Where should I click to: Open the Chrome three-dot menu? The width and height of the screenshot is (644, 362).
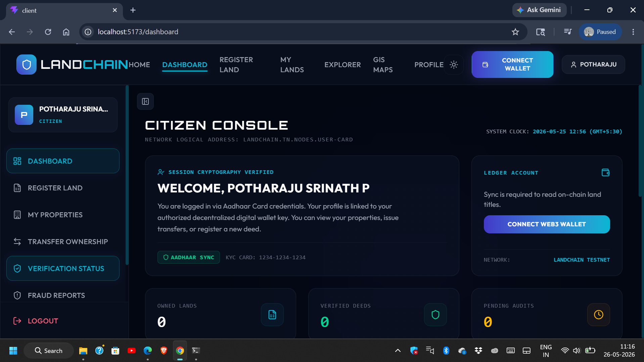click(633, 32)
